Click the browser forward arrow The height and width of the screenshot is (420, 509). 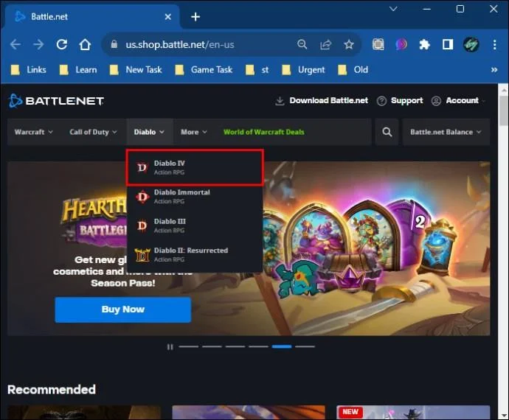coord(38,44)
